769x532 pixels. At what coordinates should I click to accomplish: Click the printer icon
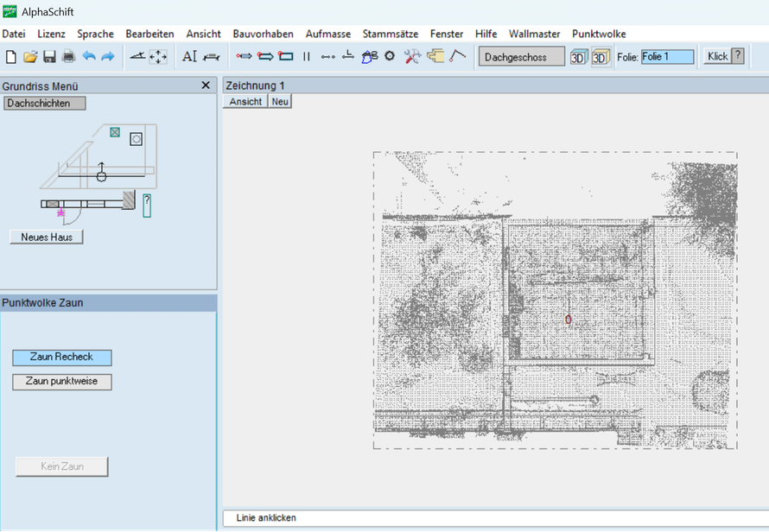pos(68,57)
